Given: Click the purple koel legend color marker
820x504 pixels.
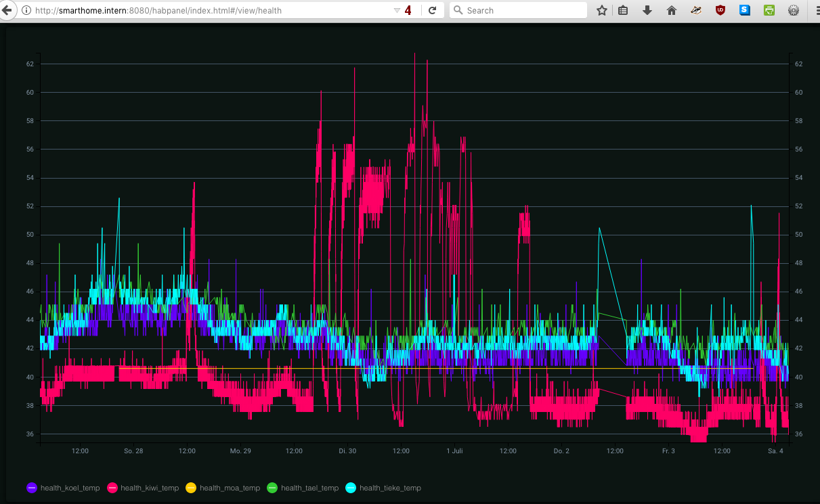Looking at the screenshot, I should click(x=32, y=488).
